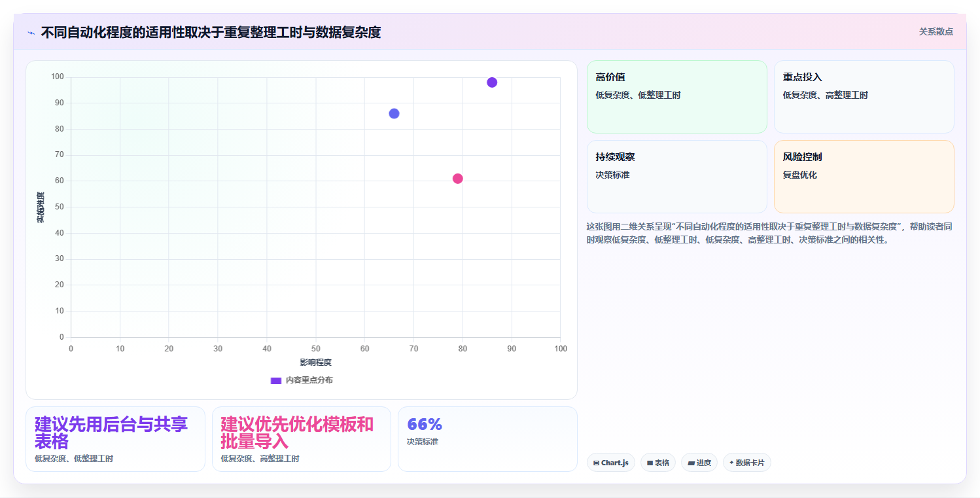Click the y-axis title 实施难度
The image size is (980, 498).
(40, 207)
